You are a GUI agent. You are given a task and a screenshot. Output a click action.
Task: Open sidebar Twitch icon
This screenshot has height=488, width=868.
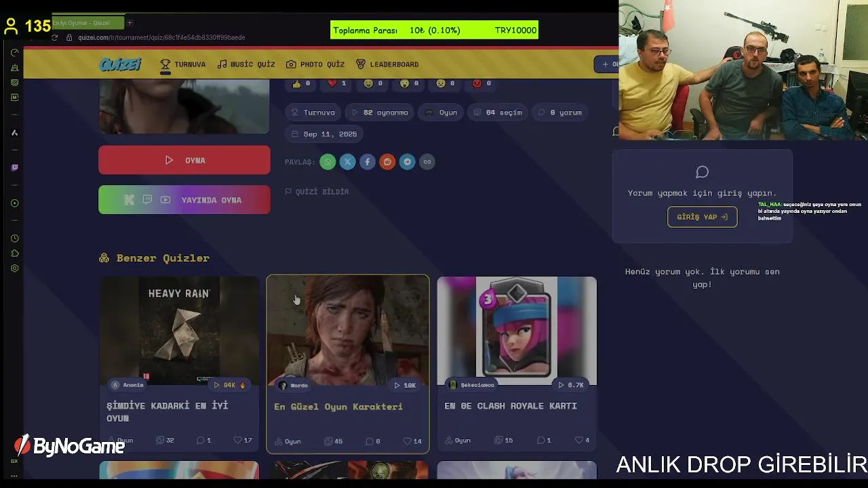pyautogui.click(x=14, y=167)
